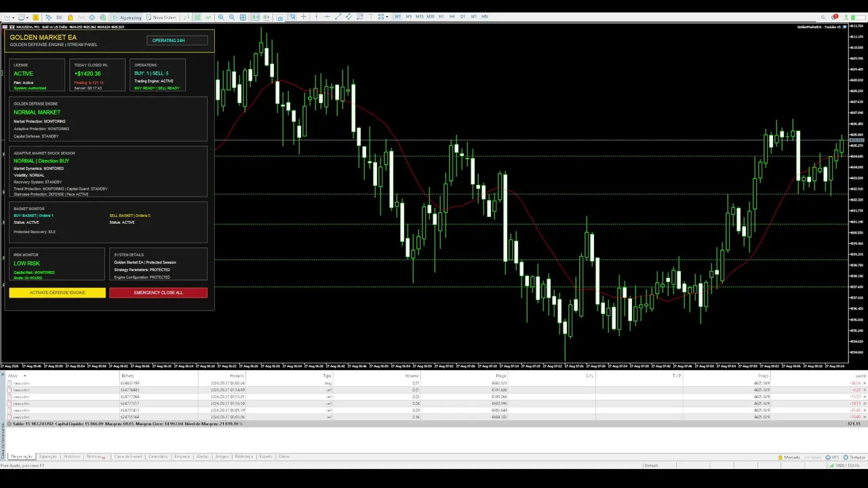Click the padlock icon in the top toolbar
The image size is (868, 488).
(71, 17)
